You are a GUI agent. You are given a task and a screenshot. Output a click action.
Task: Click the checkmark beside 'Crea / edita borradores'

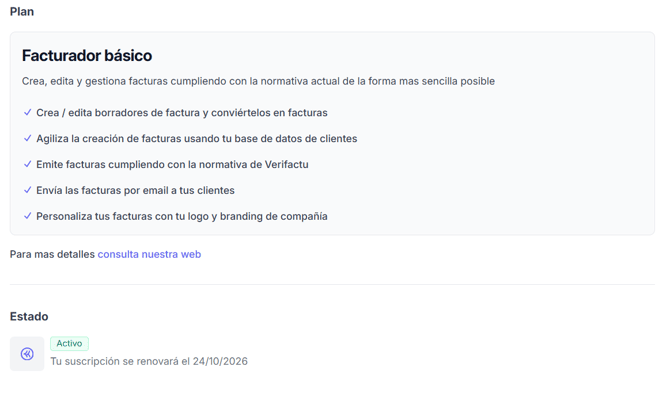(x=27, y=113)
